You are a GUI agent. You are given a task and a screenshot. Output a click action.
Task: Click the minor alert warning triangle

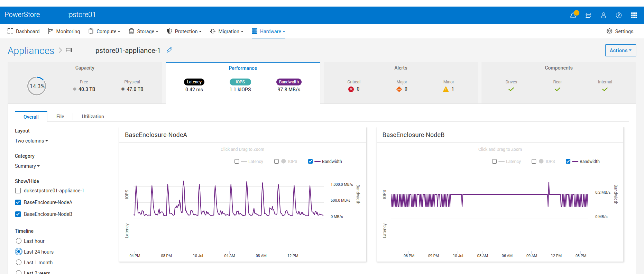tap(446, 89)
